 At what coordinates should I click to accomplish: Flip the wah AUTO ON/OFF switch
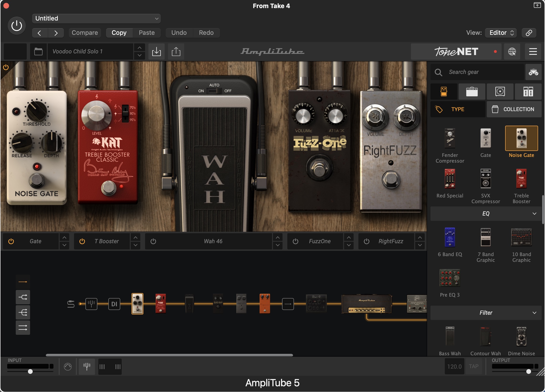(x=214, y=91)
